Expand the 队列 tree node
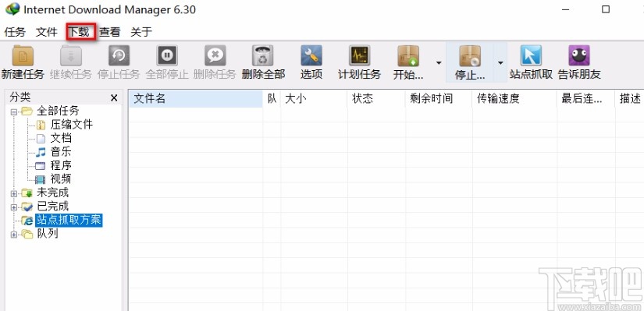The height and width of the screenshot is (311, 644). (14, 235)
